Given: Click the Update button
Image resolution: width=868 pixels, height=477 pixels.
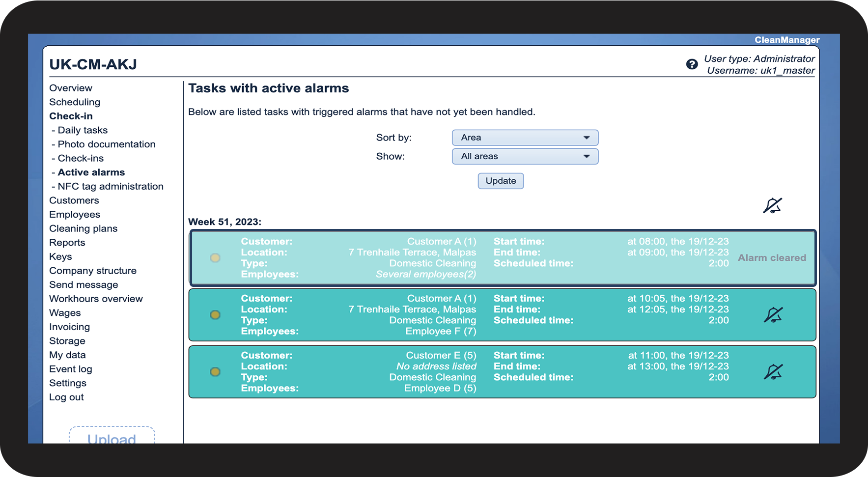Looking at the screenshot, I should point(501,181).
